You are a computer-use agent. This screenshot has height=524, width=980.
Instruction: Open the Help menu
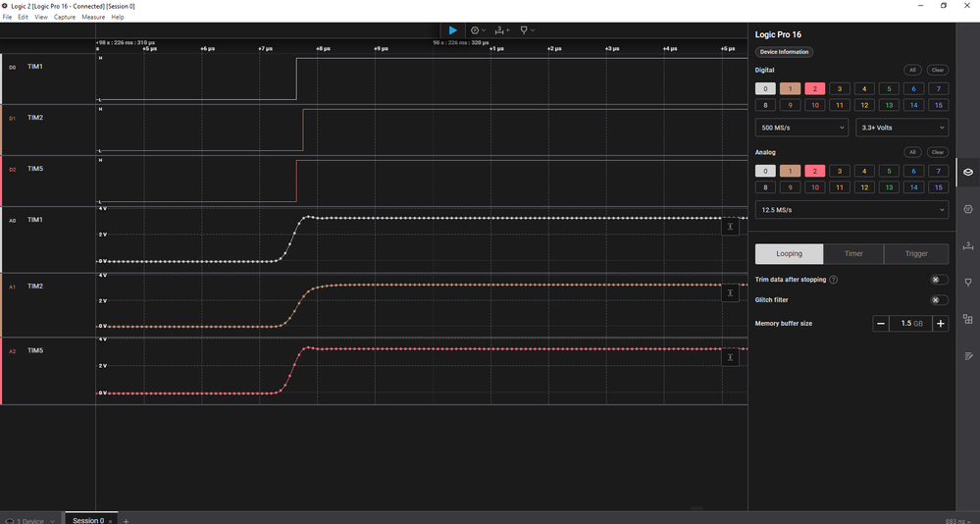point(118,17)
